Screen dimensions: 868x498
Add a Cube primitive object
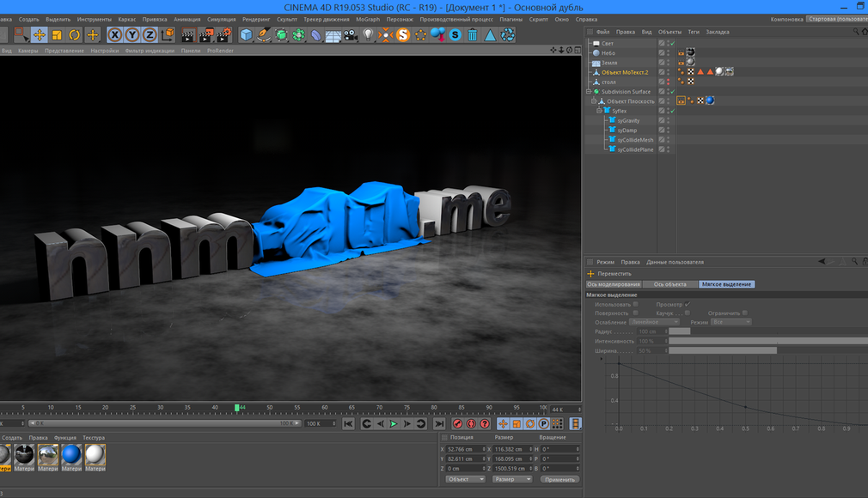click(x=247, y=35)
